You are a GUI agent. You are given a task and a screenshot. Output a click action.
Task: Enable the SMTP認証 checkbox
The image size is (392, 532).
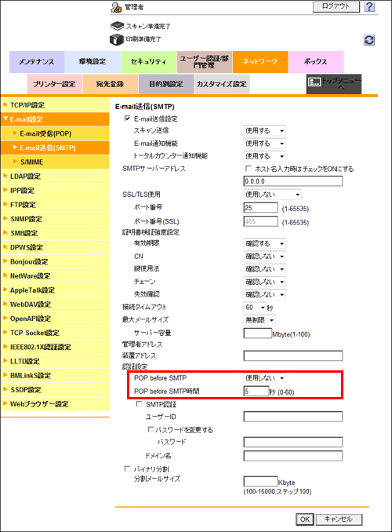tap(139, 404)
